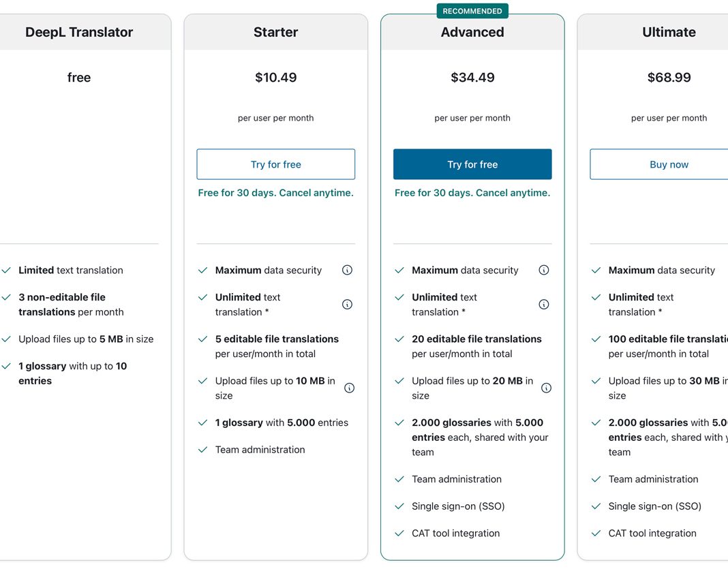Click checkmark beside Advanced CAT tool integration
The height and width of the screenshot is (569, 728).
click(x=399, y=533)
